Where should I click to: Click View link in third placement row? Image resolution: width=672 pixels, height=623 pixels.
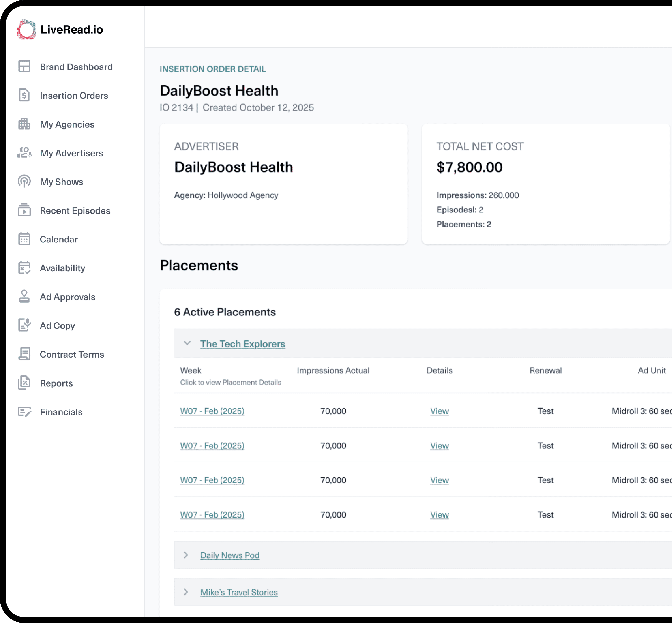(439, 480)
